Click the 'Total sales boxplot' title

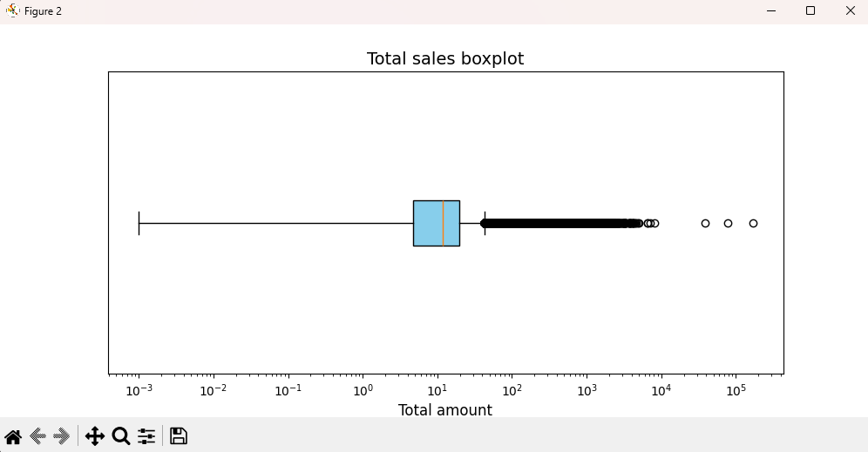[445, 58]
